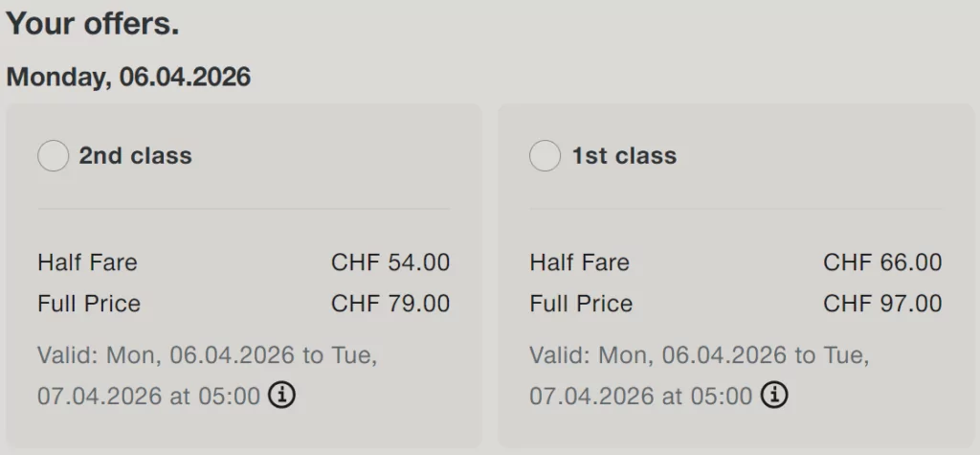Click the "1st class" label text

point(624,156)
